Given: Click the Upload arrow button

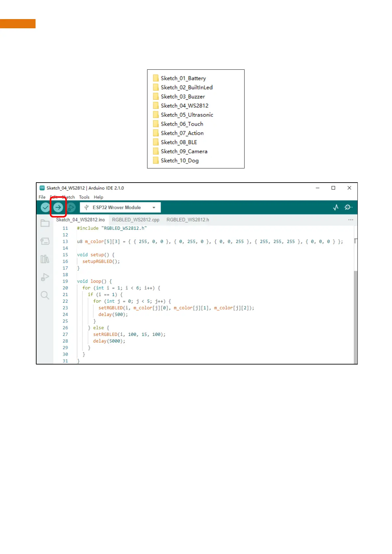Looking at the screenshot, I should tap(58, 207).
